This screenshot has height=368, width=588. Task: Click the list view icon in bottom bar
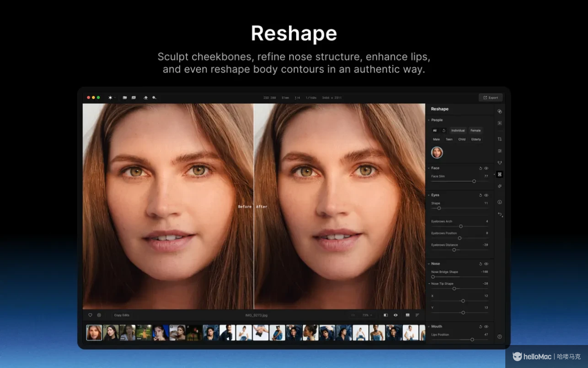point(417,315)
